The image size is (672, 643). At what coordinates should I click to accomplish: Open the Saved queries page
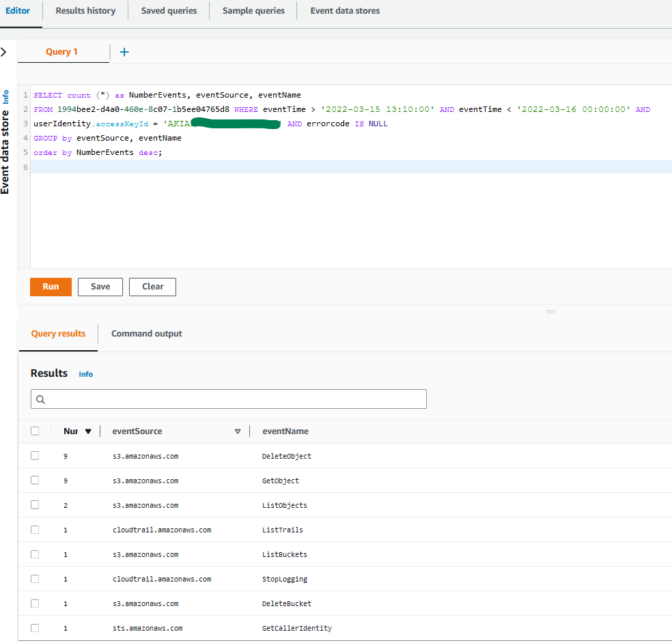pos(168,10)
